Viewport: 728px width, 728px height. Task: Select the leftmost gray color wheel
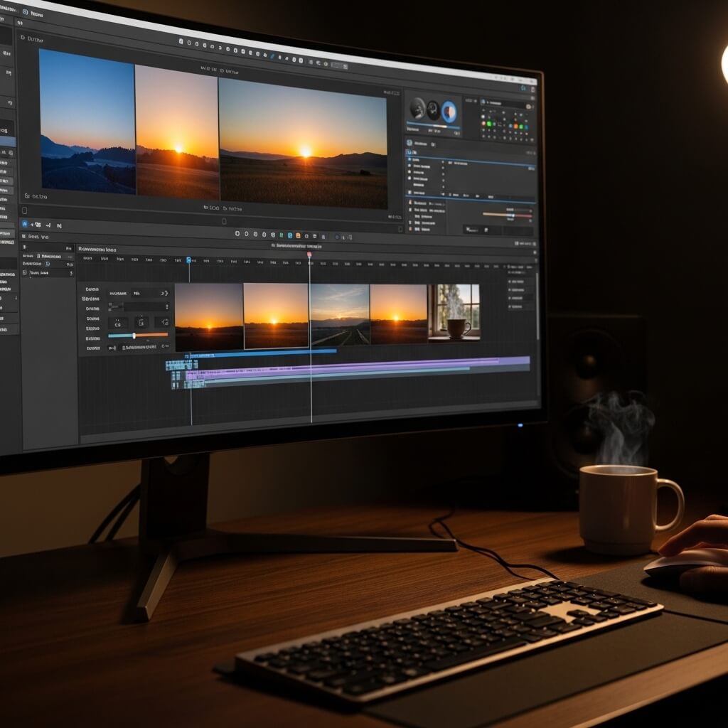tap(417, 108)
